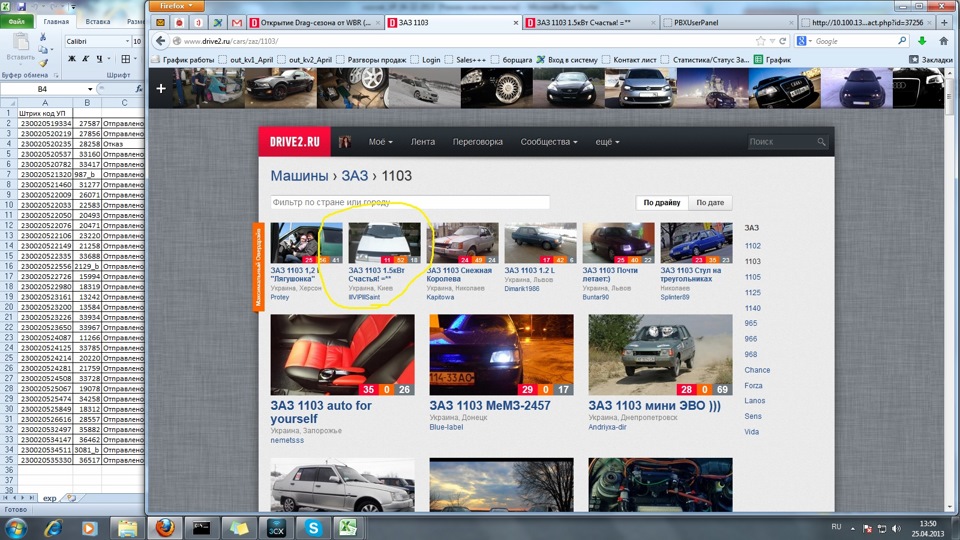The image size is (960, 540).
Task: Open ЗАЗ 1103 мини ЭВО photo
Action: click(660, 354)
